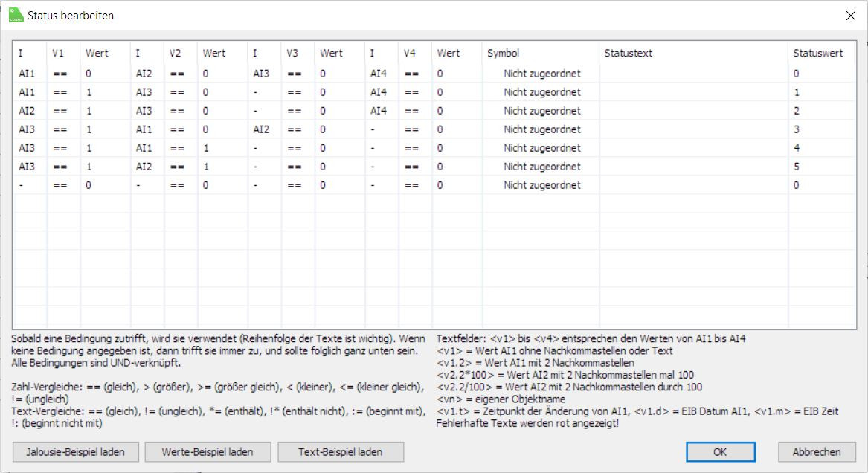Click first-column AI2 in Statuswert 2 row
The height and width of the screenshot is (473, 868).
[27, 111]
